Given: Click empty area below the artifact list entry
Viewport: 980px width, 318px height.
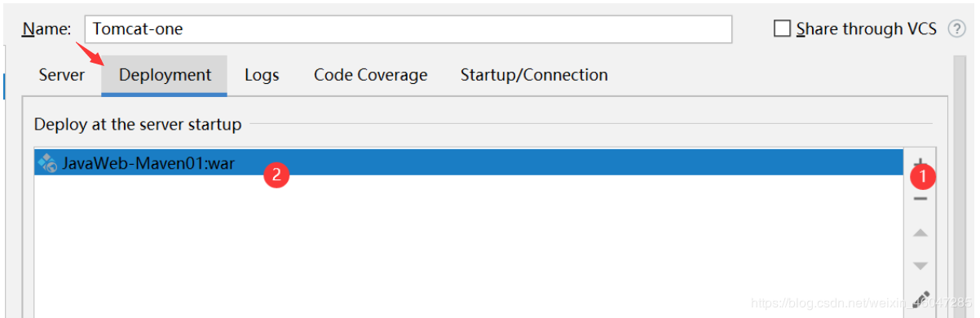Looking at the screenshot, I should click(469, 245).
